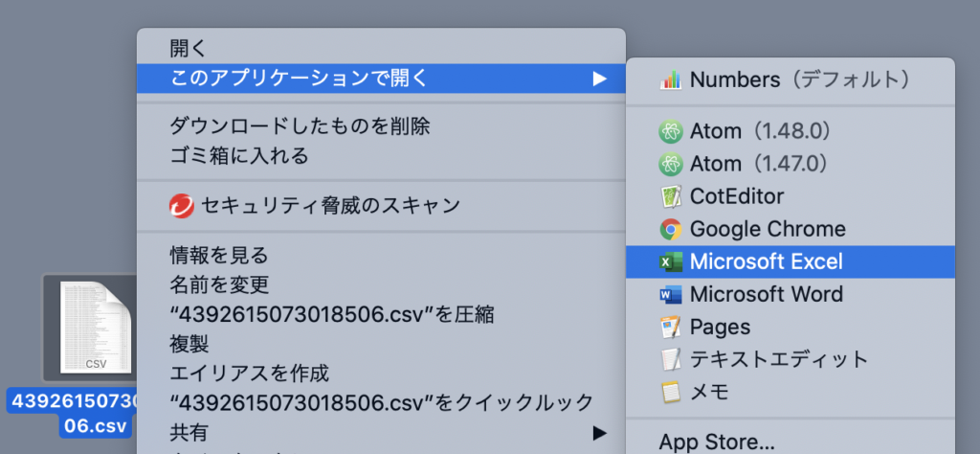Screen dimensions: 980x454
Task: Open file with Numbers（デフォルト）
Action: click(x=799, y=80)
